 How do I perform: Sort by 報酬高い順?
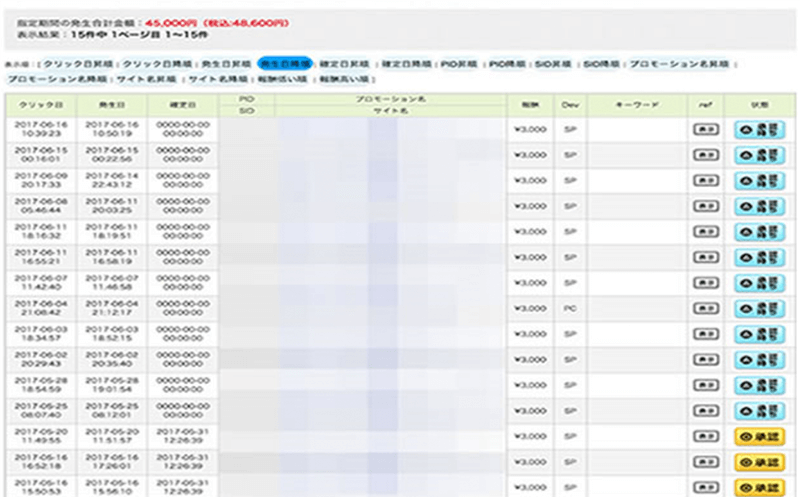pyautogui.click(x=342, y=79)
